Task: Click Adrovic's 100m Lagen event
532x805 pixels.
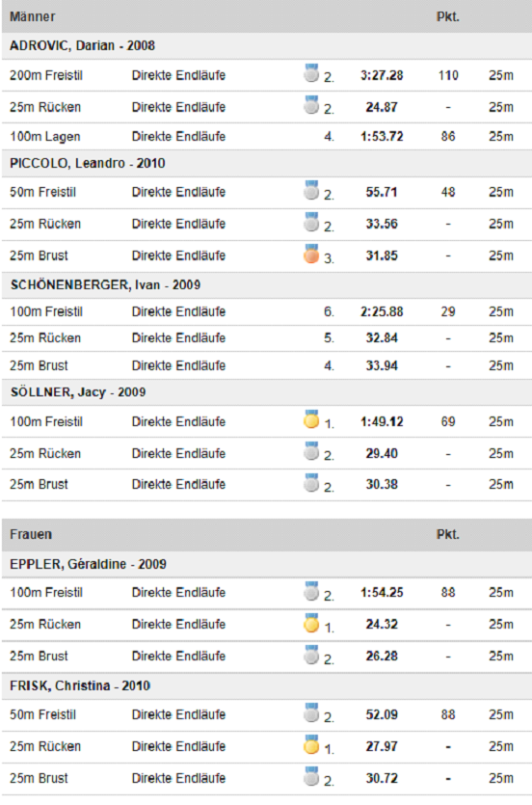Action: pos(45,137)
